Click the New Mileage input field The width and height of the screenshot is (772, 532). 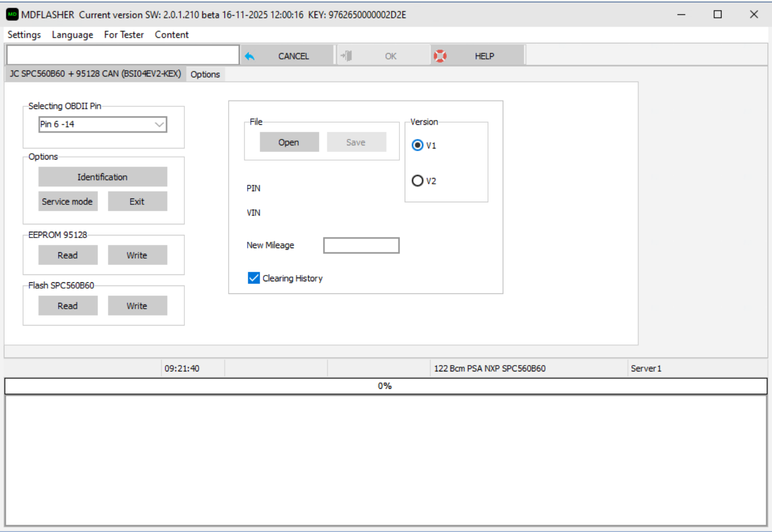[361, 245]
